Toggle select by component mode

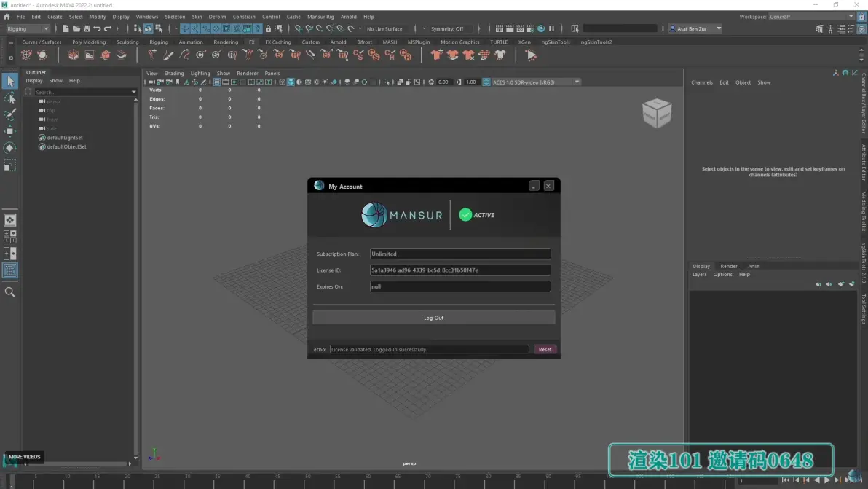point(158,29)
